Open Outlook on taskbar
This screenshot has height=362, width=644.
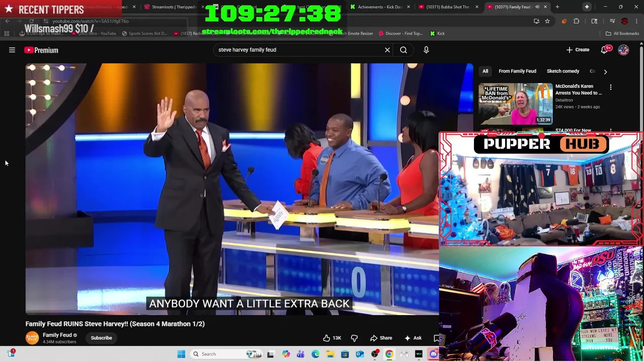(360, 354)
